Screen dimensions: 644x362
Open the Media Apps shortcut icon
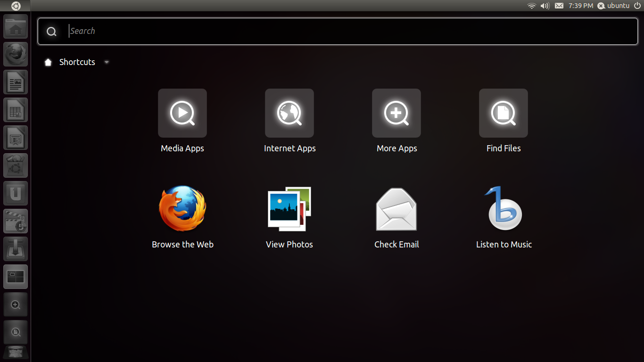coord(182,113)
